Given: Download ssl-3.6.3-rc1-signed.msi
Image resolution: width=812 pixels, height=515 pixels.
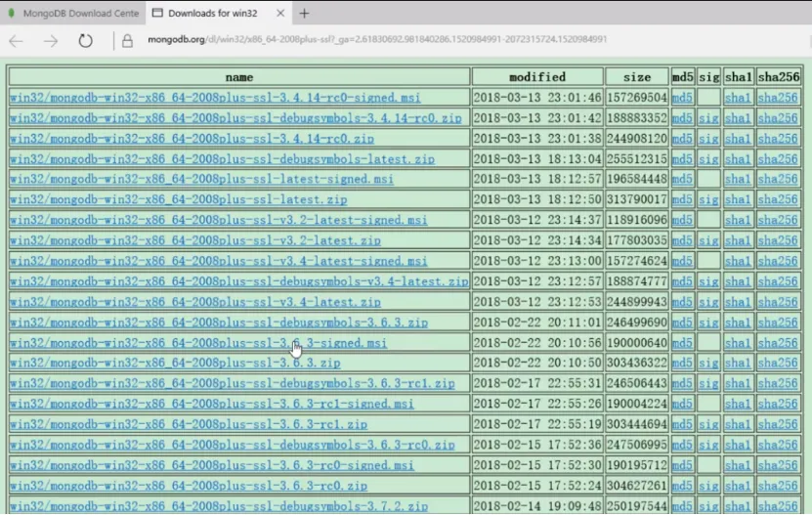Looking at the screenshot, I should tap(211, 404).
